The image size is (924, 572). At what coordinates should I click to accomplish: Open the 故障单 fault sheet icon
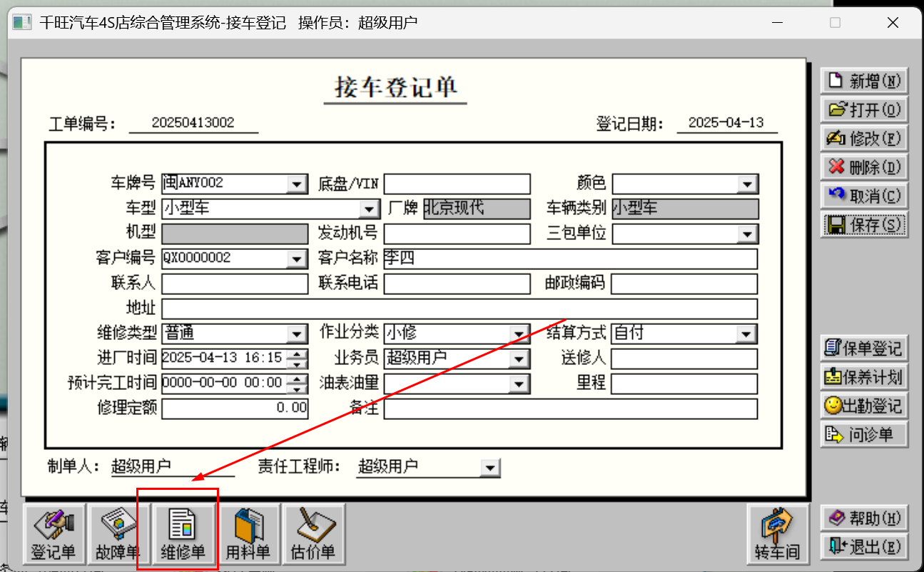pos(118,533)
